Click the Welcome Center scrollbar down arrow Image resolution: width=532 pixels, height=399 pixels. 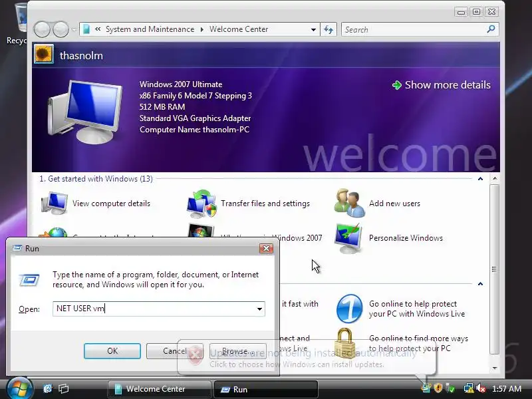[x=495, y=368]
